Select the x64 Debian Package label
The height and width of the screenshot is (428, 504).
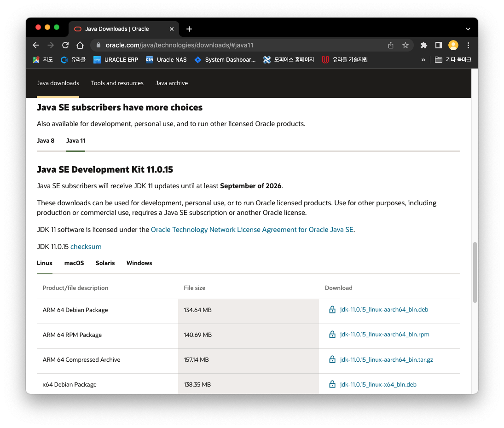point(70,385)
